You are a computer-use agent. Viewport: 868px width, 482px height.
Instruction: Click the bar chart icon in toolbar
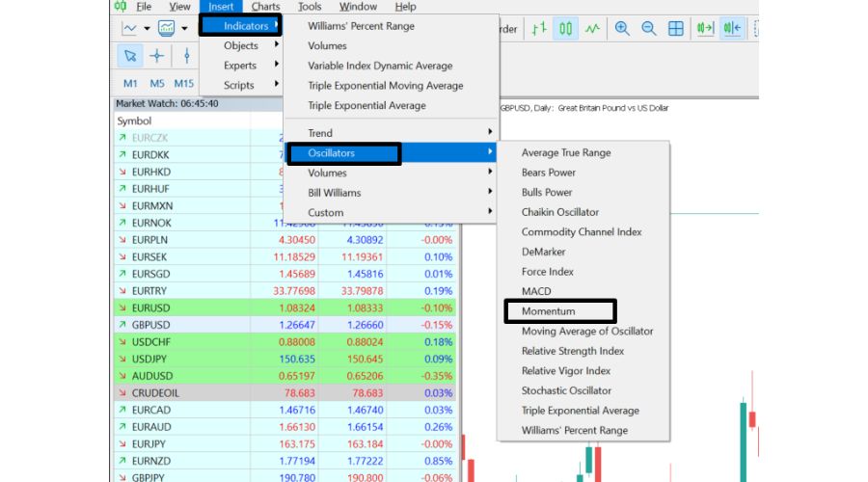click(x=542, y=29)
